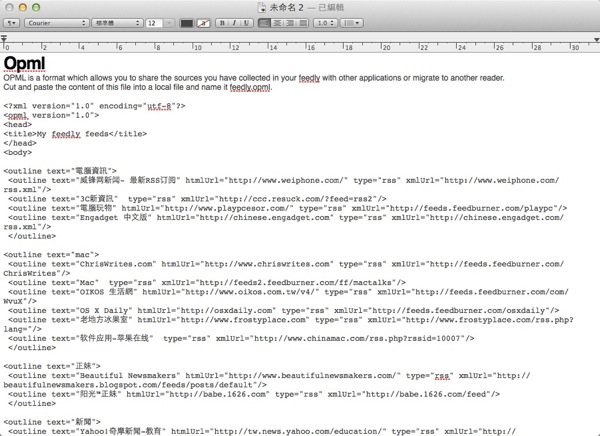
Task: Click the Opml heading text
Action: pos(24,63)
